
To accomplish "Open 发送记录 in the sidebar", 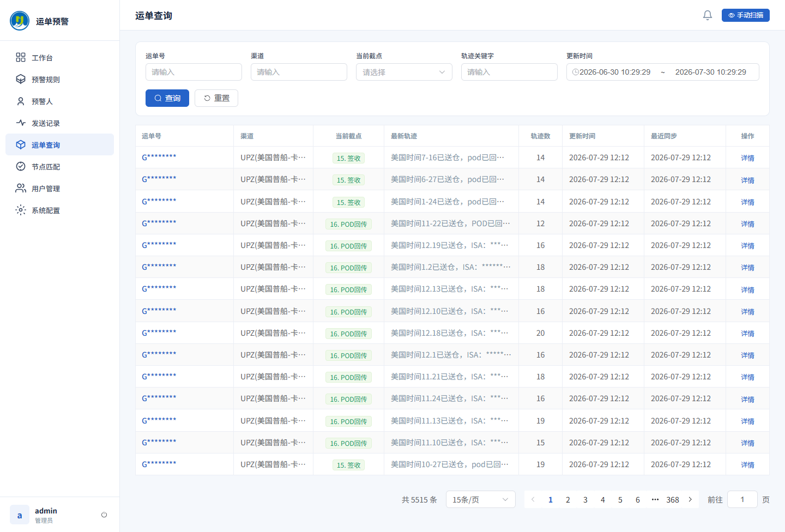I will pos(59,123).
